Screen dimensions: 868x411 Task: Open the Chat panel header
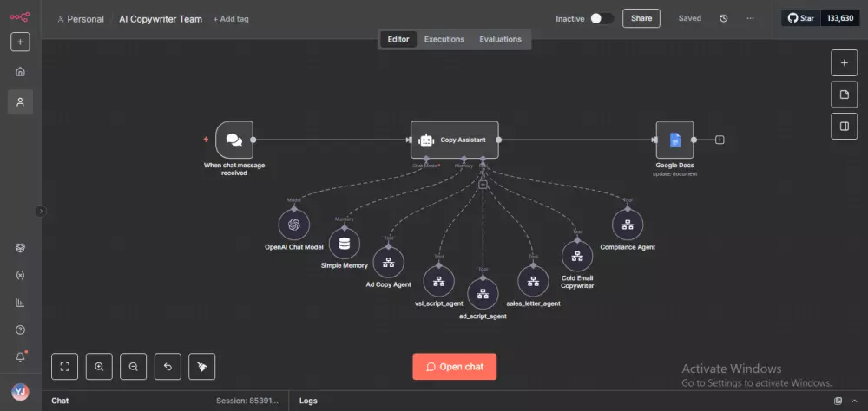pos(60,401)
